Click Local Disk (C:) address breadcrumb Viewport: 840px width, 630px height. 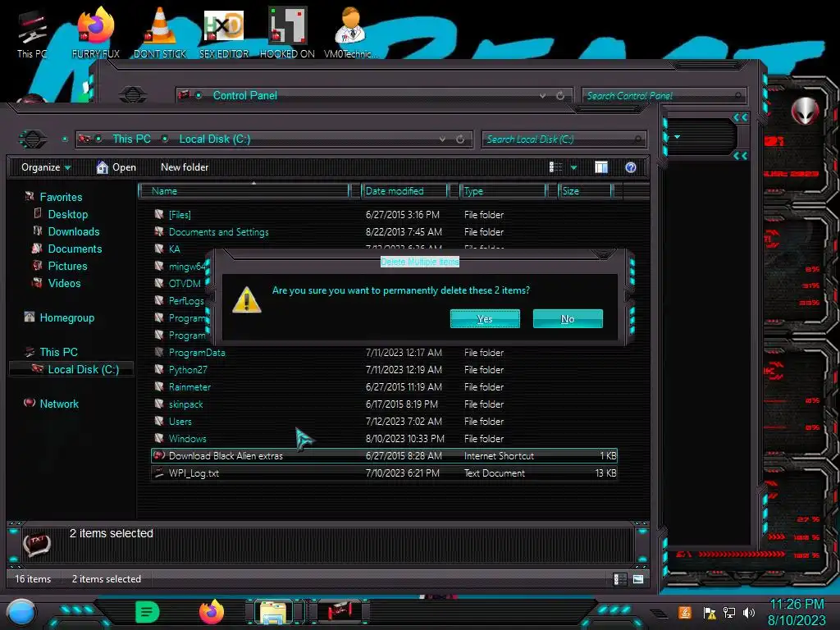214,139
